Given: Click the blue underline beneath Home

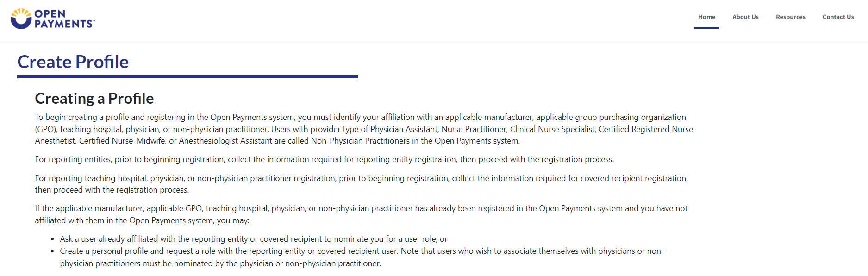Looking at the screenshot, I should (x=706, y=28).
